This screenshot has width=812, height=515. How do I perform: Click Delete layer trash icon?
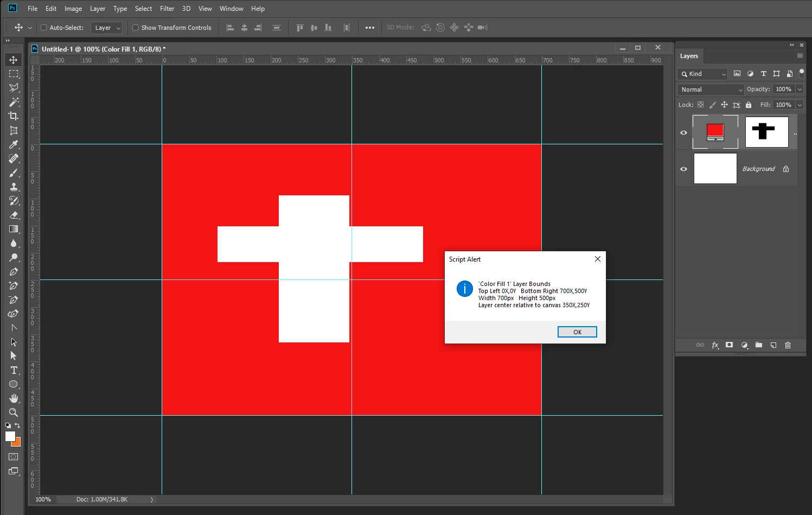pyautogui.click(x=788, y=345)
